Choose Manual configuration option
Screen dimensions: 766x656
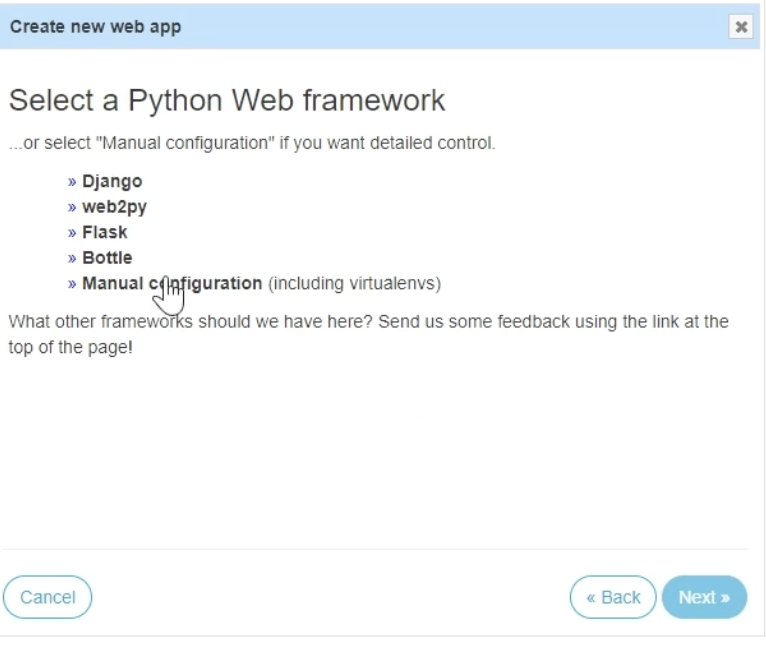172,283
